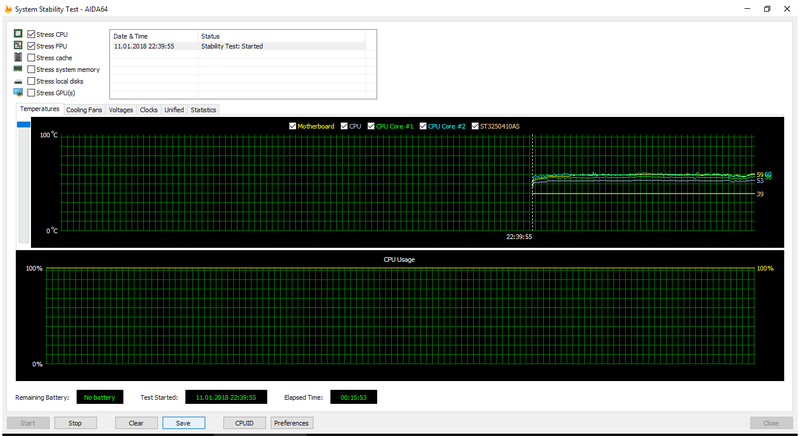The image size is (800, 436).
Task: Click the RAM module icon beside Stress system memory
Action: pyautogui.click(x=18, y=69)
